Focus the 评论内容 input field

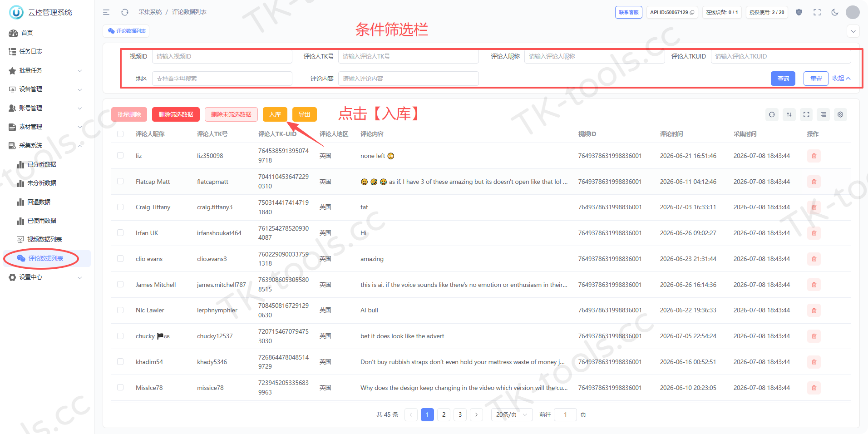[408, 79]
